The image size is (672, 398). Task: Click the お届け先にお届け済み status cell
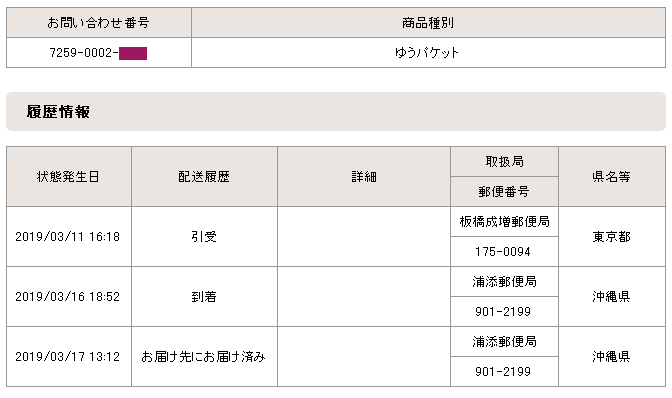point(204,356)
